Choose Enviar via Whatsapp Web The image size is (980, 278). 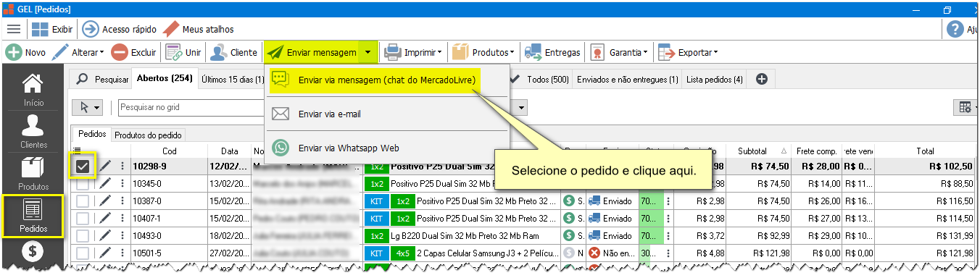349,148
